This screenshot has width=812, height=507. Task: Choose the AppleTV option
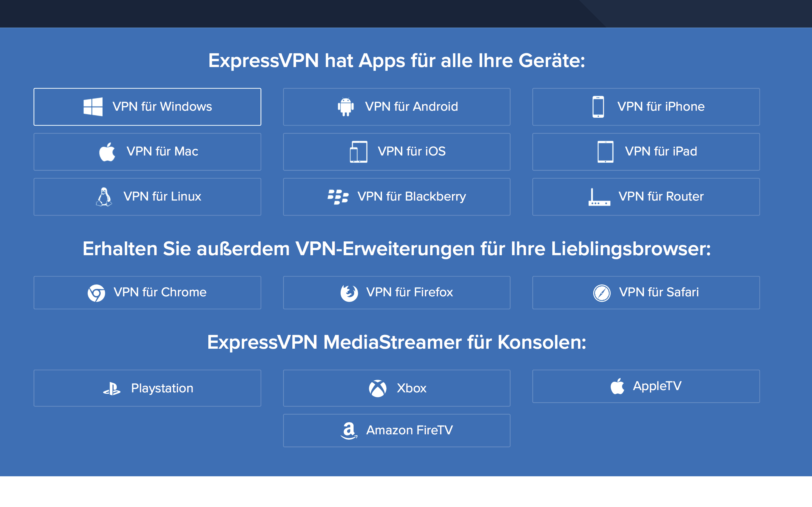pyautogui.click(x=646, y=386)
